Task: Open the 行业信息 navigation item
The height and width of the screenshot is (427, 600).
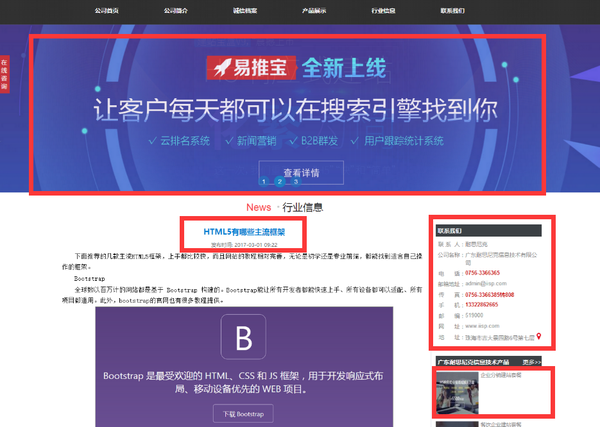Action: coord(383,11)
